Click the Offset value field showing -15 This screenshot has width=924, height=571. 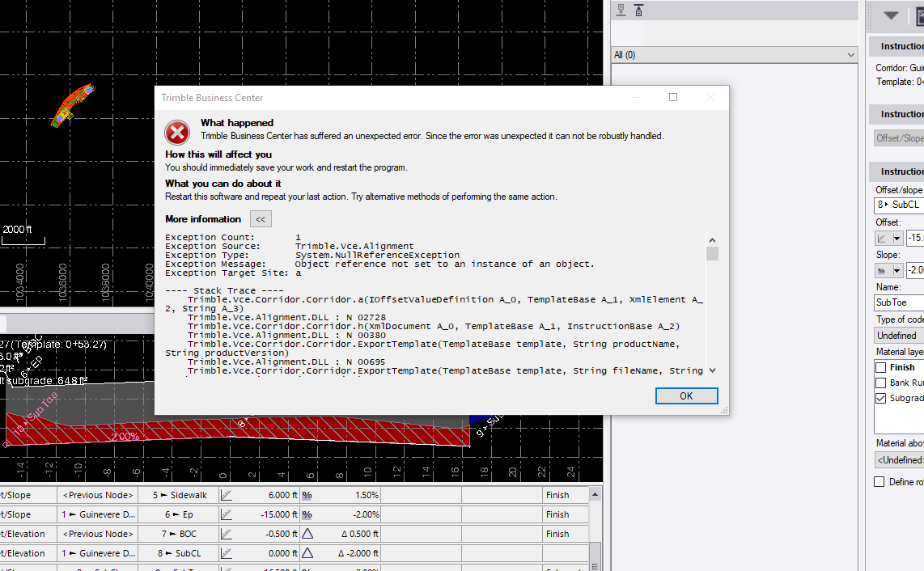click(915, 238)
